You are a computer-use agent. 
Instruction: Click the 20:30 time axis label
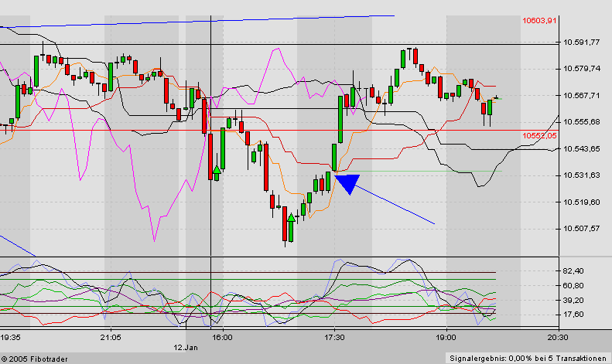coord(558,337)
